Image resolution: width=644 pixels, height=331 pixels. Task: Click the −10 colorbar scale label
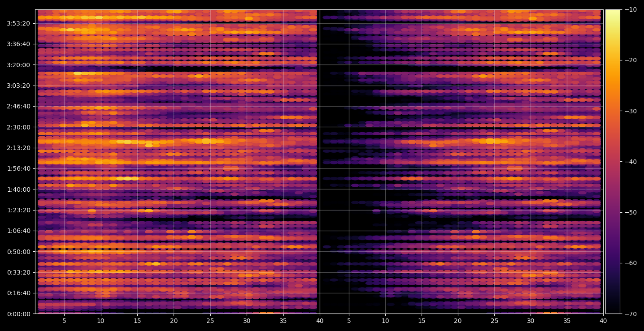[x=630, y=9]
